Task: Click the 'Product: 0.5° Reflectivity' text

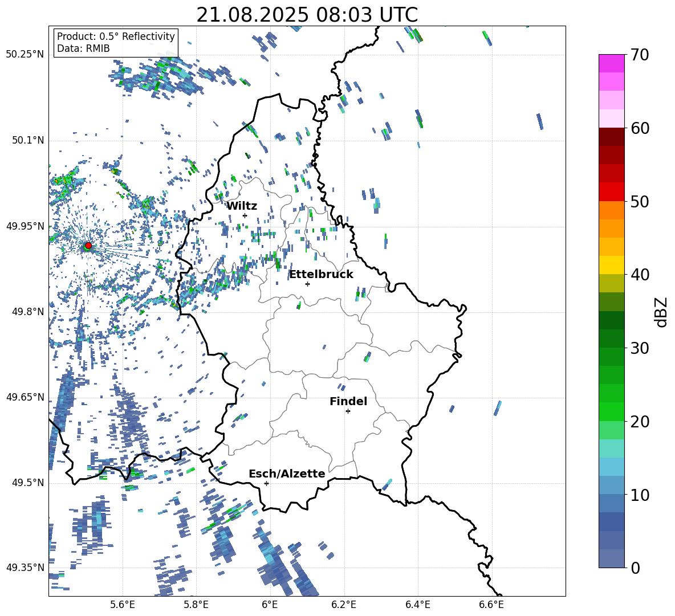Action: pos(116,36)
